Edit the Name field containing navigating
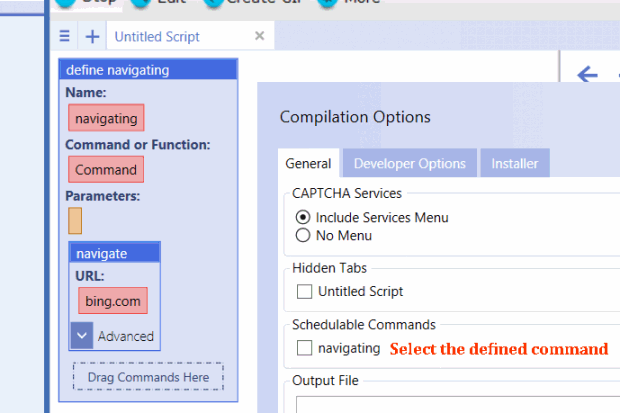The height and width of the screenshot is (413, 620). (106, 118)
